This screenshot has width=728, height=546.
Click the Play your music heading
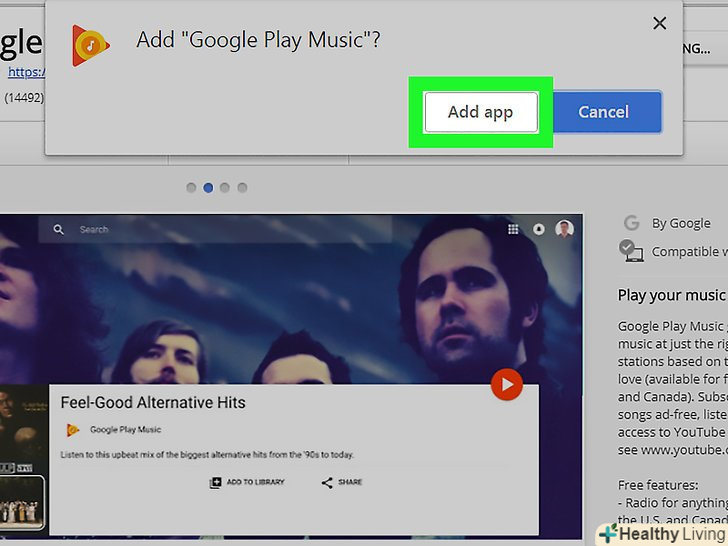pyautogui.click(x=671, y=295)
